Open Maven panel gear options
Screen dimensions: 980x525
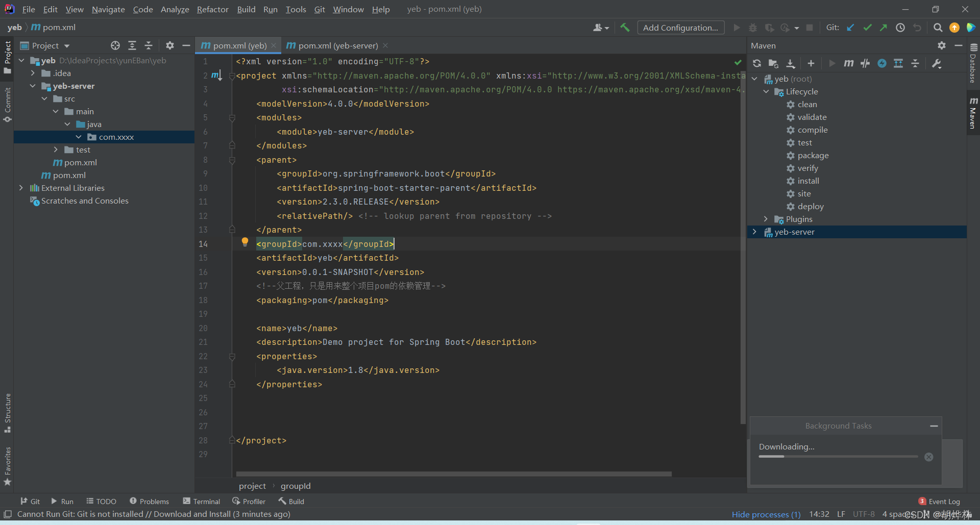click(942, 45)
